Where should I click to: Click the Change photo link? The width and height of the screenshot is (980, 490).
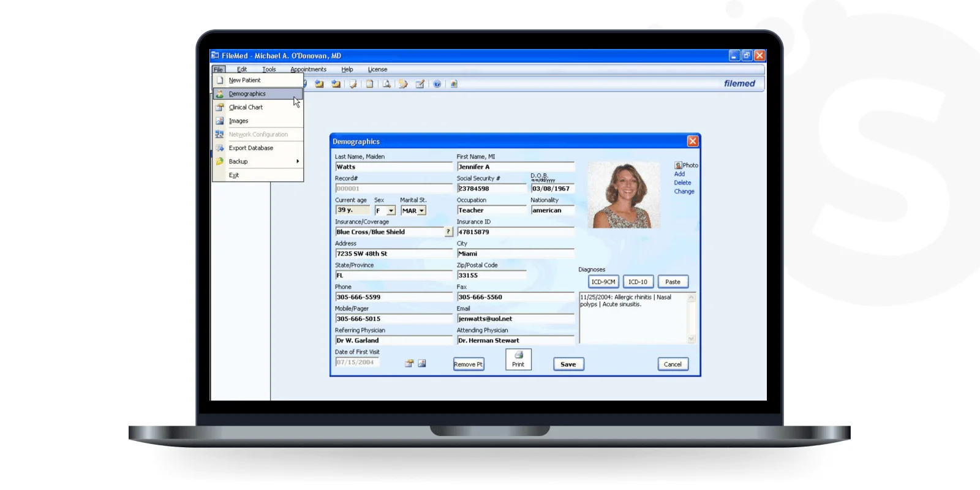tap(684, 192)
